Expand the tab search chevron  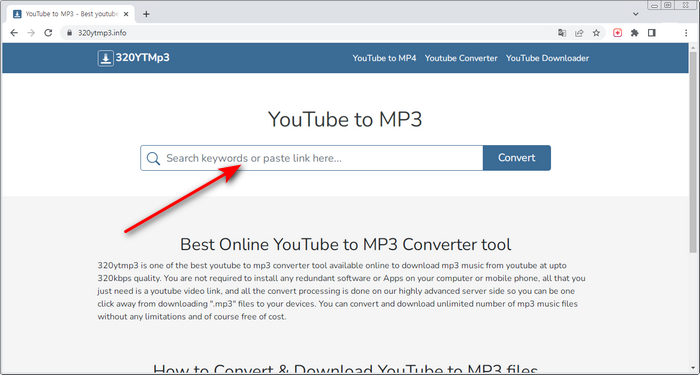636,14
